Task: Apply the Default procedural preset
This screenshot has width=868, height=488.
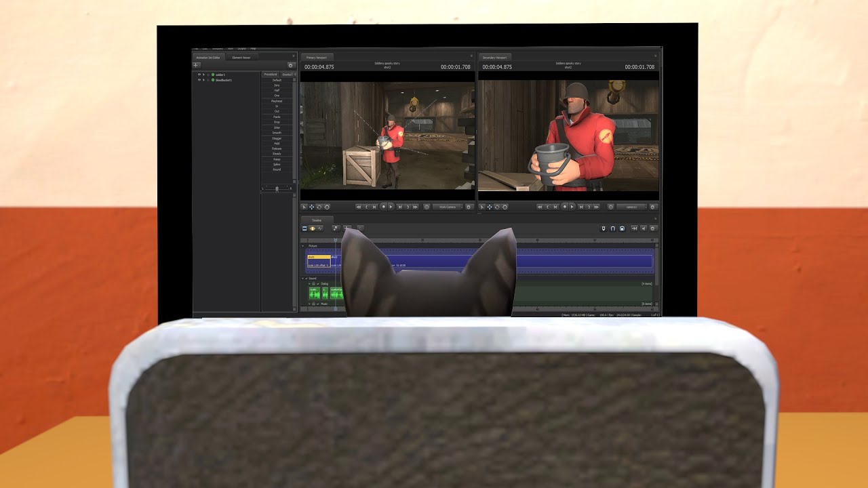Action: [277, 80]
